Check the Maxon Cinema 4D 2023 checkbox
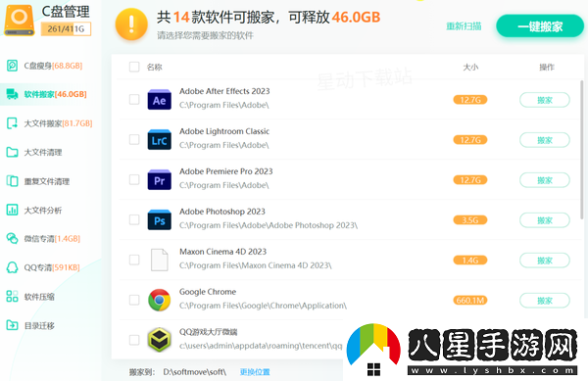The height and width of the screenshot is (381, 588). tap(134, 260)
